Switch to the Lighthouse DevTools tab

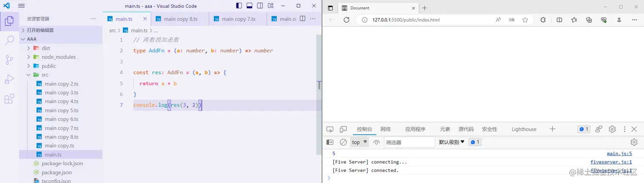coord(524,129)
